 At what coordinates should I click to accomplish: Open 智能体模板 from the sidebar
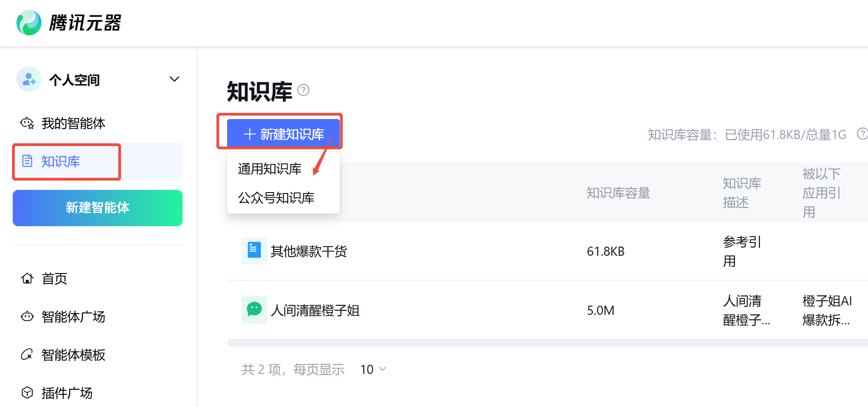click(73, 355)
